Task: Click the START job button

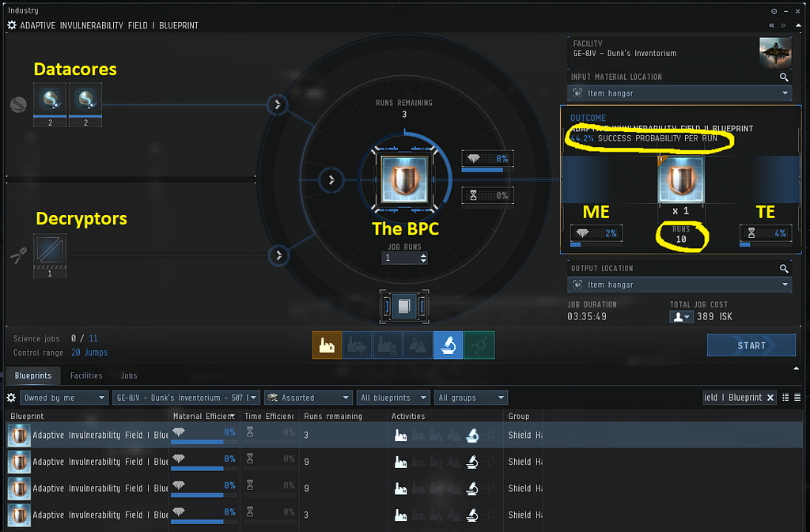Action: tap(751, 345)
